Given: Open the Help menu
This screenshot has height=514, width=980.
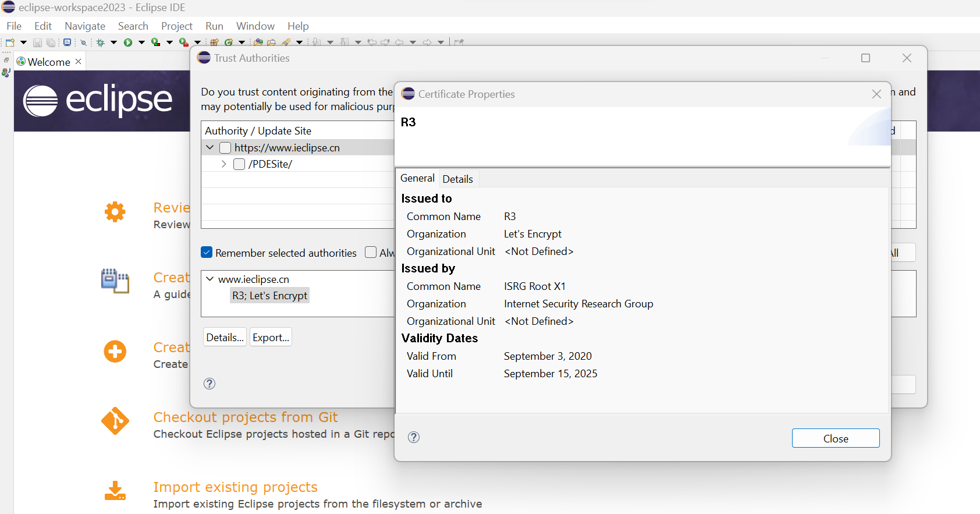Looking at the screenshot, I should [x=298, y=26].
